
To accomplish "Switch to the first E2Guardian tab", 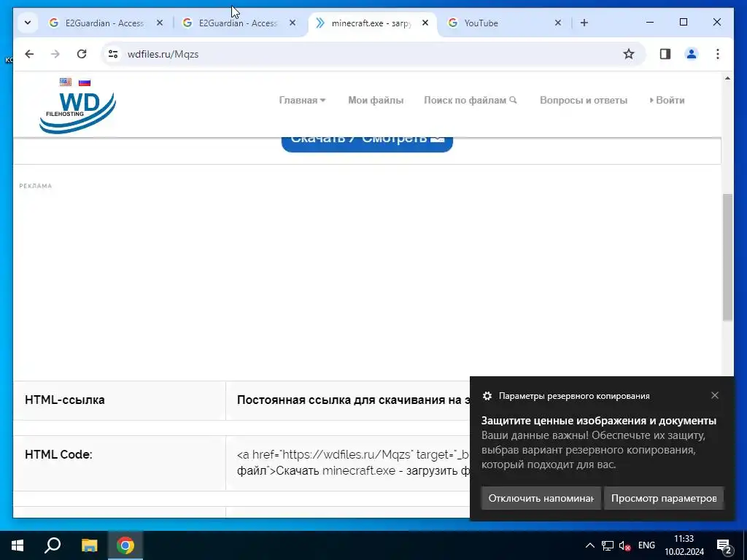I will point(105,23).
